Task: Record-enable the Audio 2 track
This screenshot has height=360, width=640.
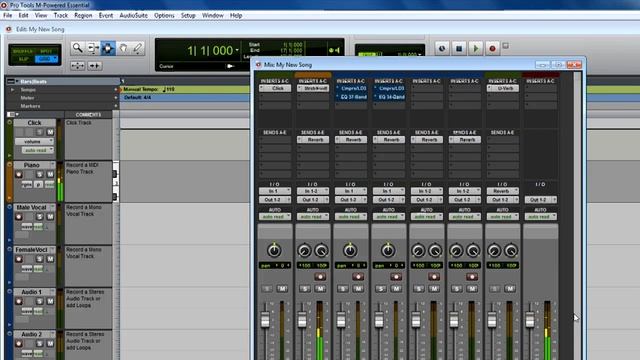Action: click(19, 343)
